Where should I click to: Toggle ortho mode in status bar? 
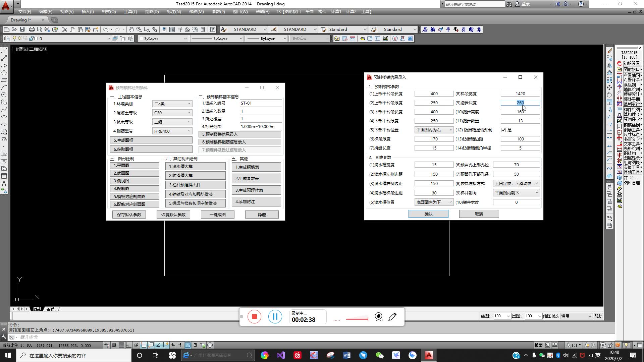click(129, 345)
